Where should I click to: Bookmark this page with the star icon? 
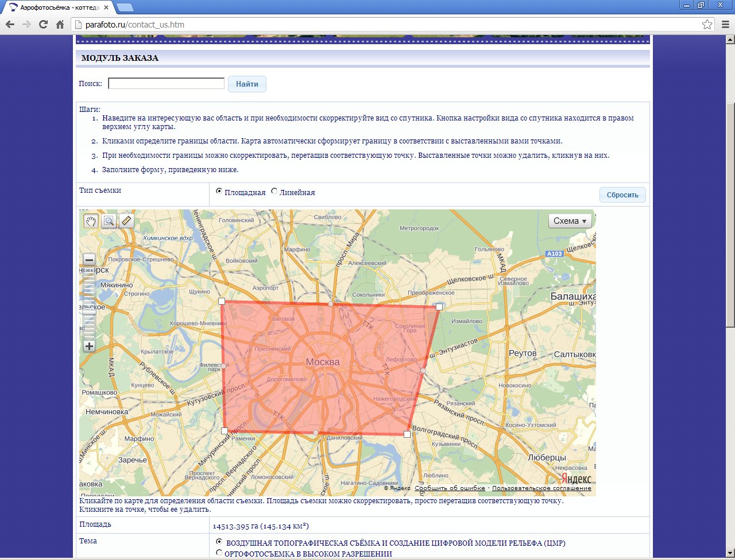pyautogui.click(x=707, y=25)
